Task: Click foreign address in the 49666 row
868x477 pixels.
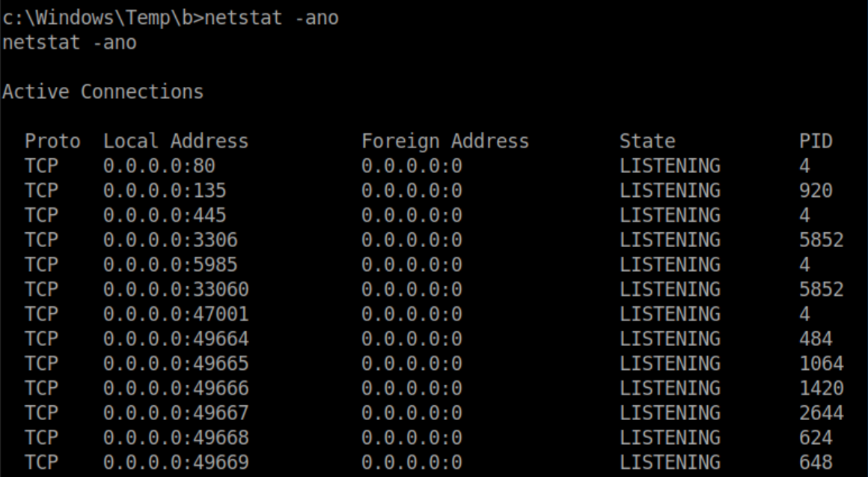Action: pos(411,388)
